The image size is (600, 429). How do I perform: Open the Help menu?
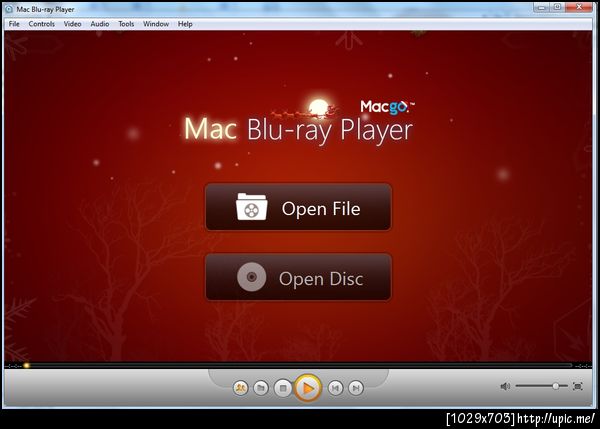(x=185, y=24)
